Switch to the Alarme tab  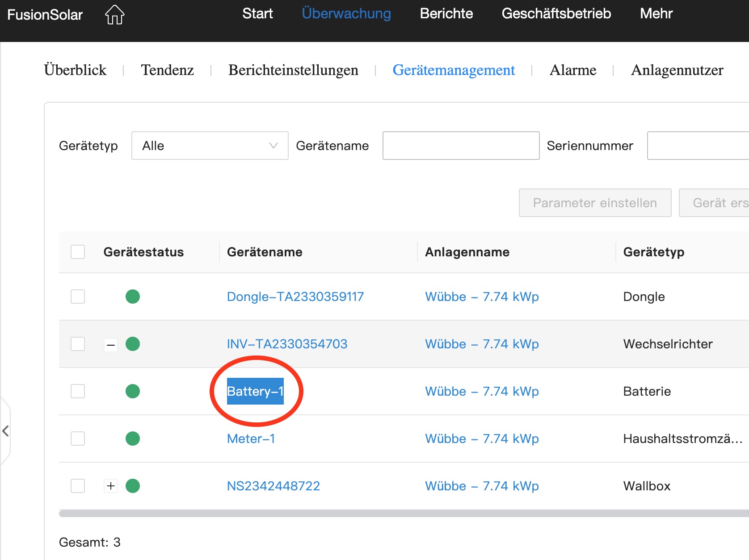tap(573, 70)
